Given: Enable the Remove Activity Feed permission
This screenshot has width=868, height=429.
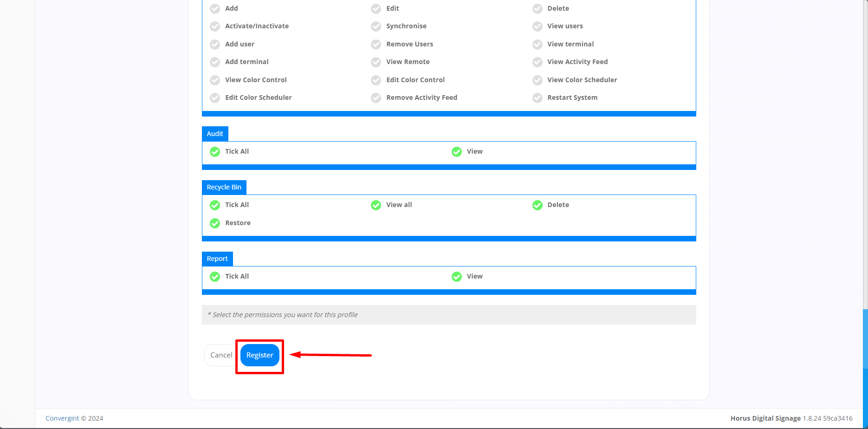Looking at the screenshot, I should pyautogui.click(x=376, y=98).
